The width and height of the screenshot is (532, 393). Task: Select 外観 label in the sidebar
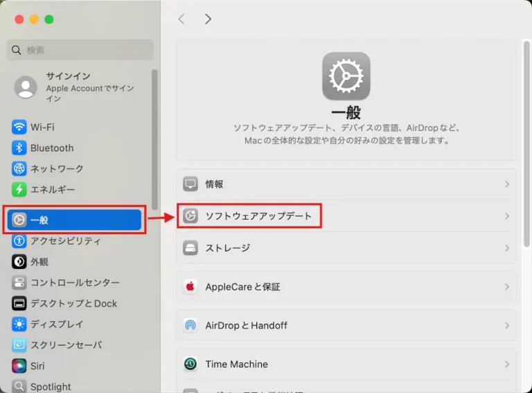[x=39, y=262]
